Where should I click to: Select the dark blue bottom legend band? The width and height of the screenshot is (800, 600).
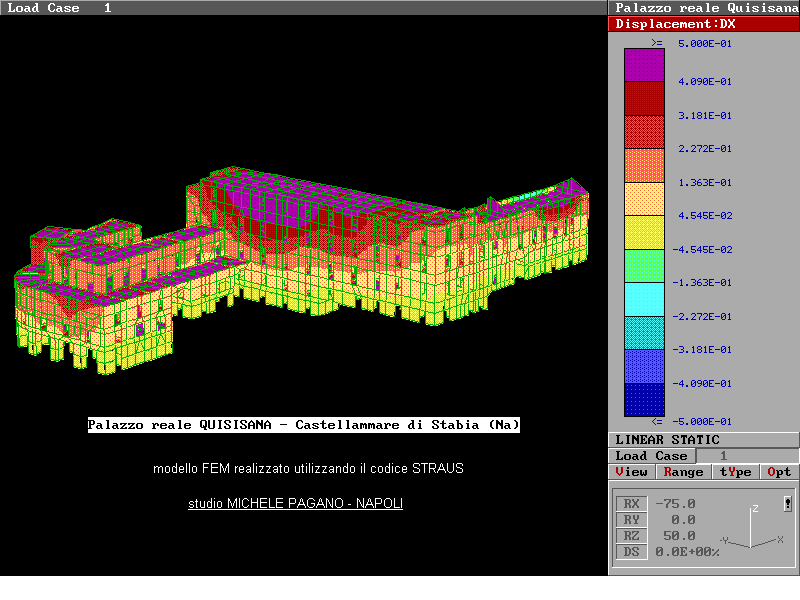click(644, 399)
